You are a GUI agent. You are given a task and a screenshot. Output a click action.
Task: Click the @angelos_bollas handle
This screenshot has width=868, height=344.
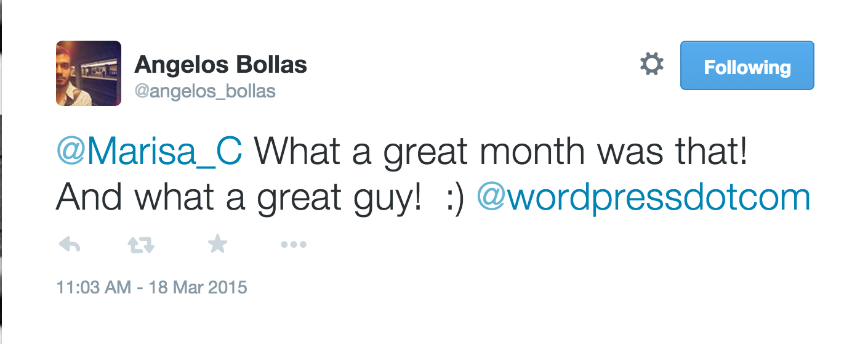click(205, 91)
